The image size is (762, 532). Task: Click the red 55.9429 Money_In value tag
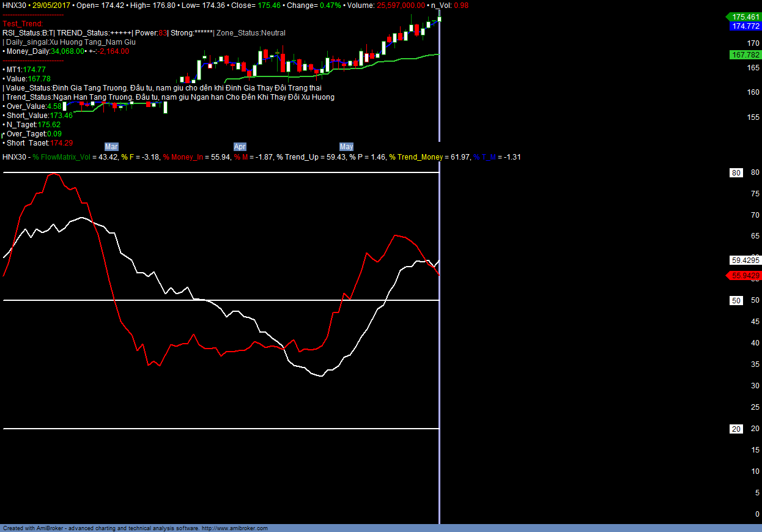click(744, 276)
